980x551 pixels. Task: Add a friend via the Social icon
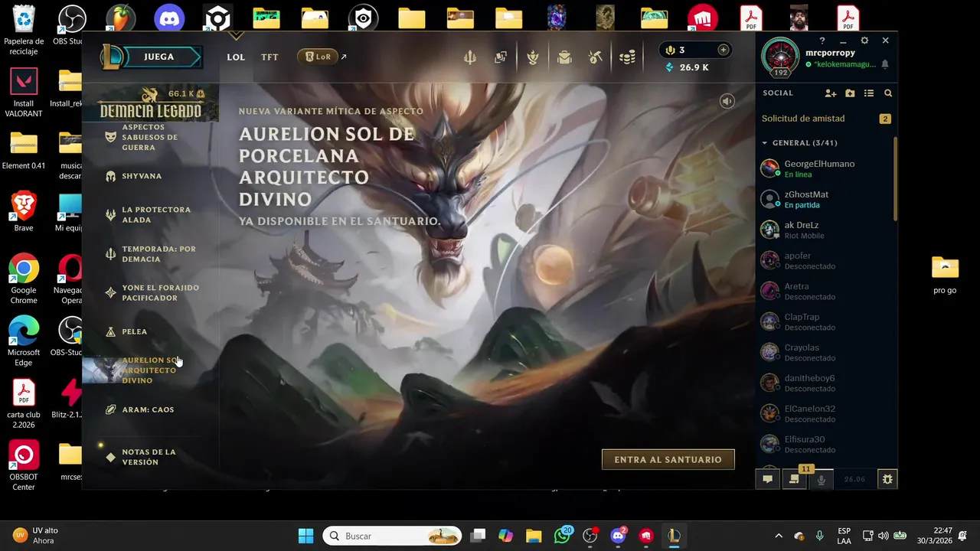point(831,93)
